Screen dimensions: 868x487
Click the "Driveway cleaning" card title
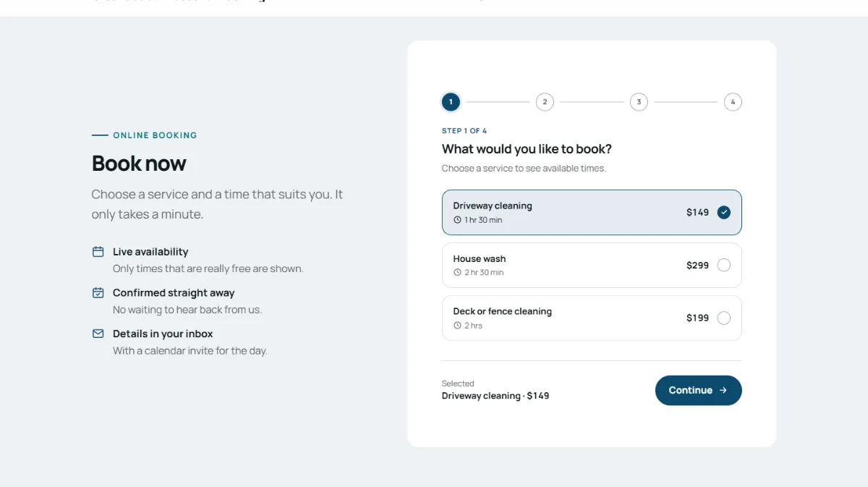(493, 206)
